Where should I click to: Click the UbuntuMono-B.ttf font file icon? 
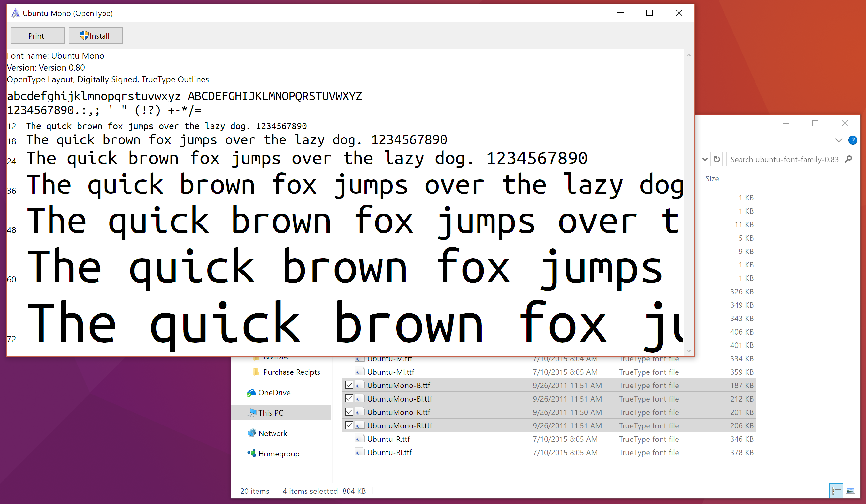click(x=359, y=385)
